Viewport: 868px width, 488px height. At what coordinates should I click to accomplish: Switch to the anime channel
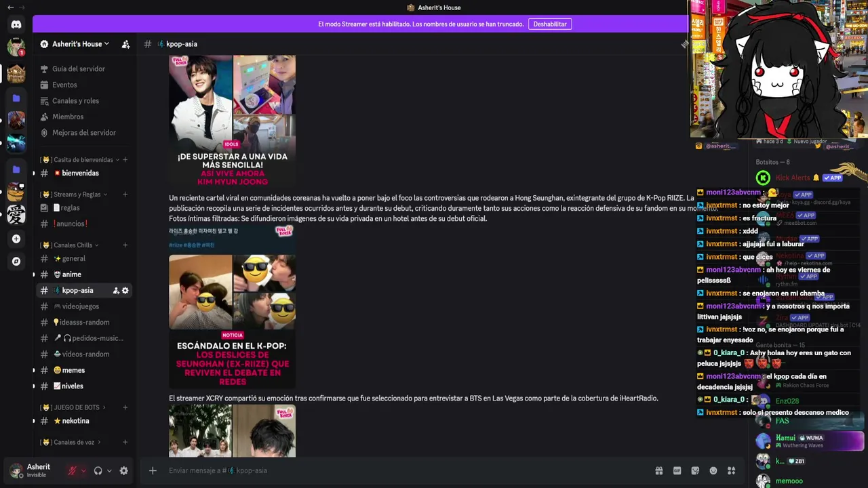coord(84,274)
